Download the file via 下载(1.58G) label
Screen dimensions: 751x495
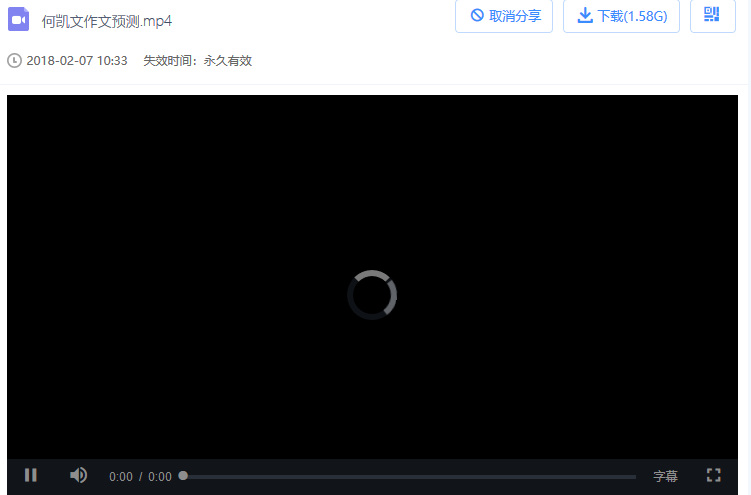click(632, 16)
